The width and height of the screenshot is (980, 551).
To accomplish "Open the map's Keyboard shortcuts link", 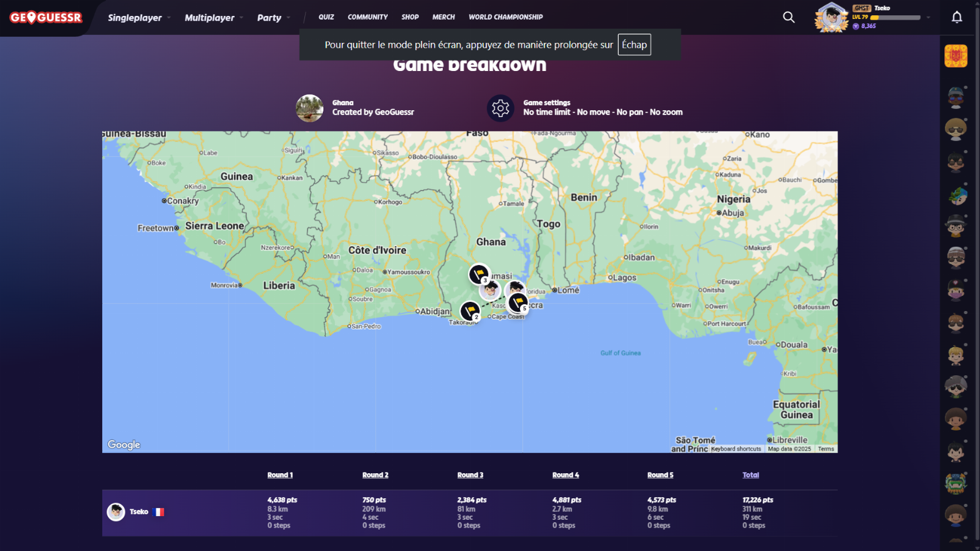I will (736, 449).
